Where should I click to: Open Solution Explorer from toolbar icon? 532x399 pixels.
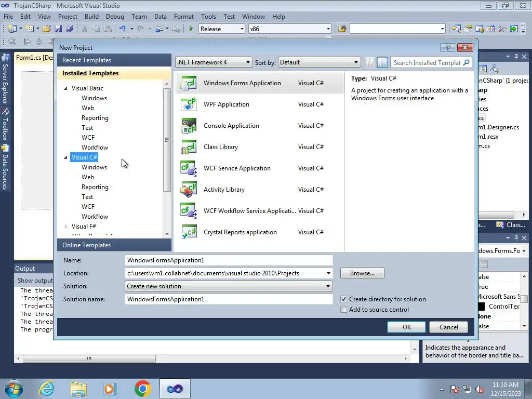point(456,29)
